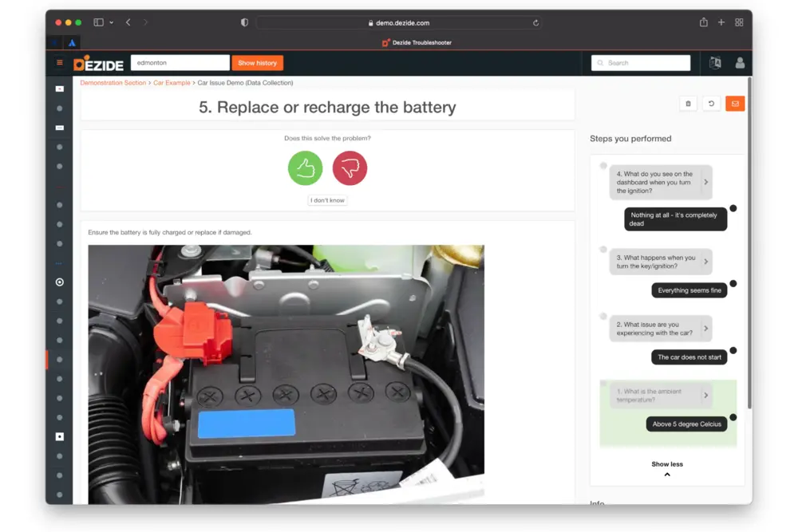Click the car battery image
798x532 pixels.
pos(286,373)
